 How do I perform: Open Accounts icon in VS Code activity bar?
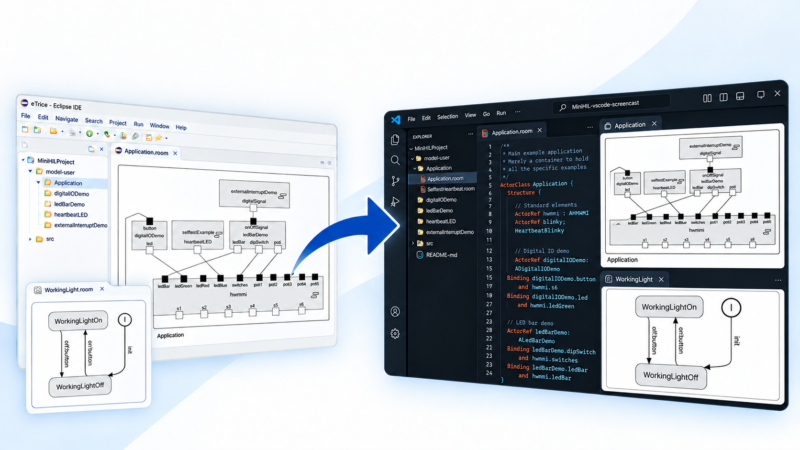(x=395, y=311)
